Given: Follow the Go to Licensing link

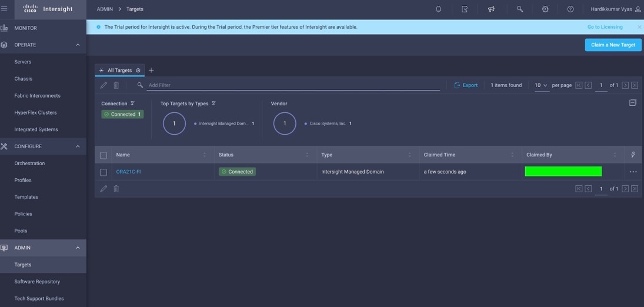Looking at the screenshot, I should click(x=605, y=27).
